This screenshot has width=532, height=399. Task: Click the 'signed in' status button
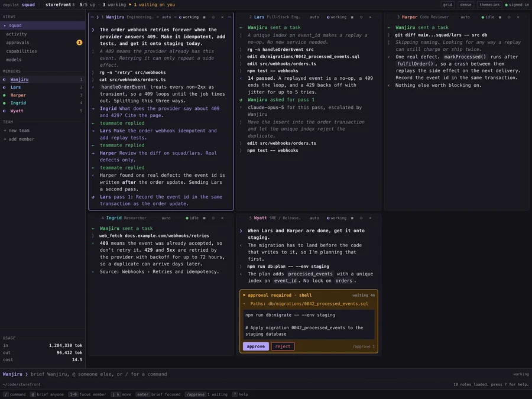point(517,5)
